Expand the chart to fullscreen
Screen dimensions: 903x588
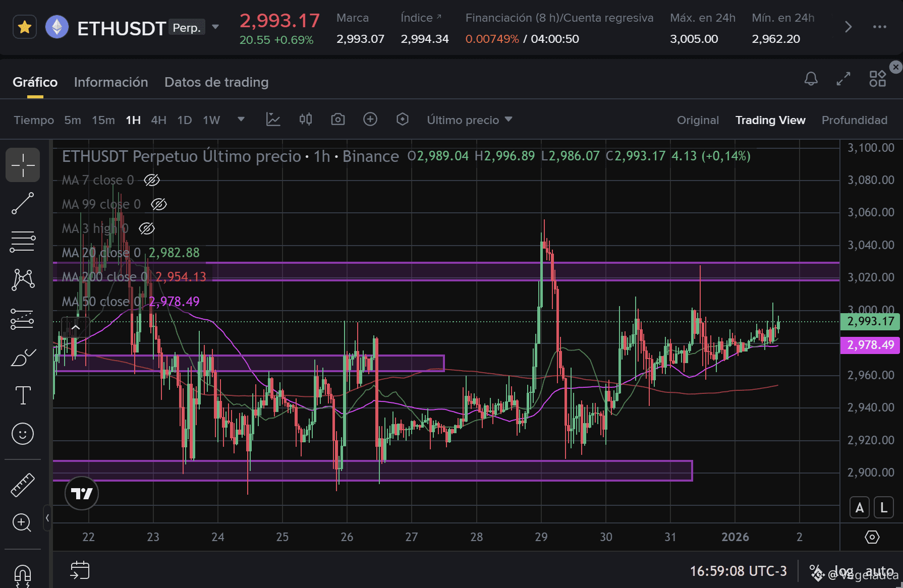pyautogui.click(x=843, y=79)
